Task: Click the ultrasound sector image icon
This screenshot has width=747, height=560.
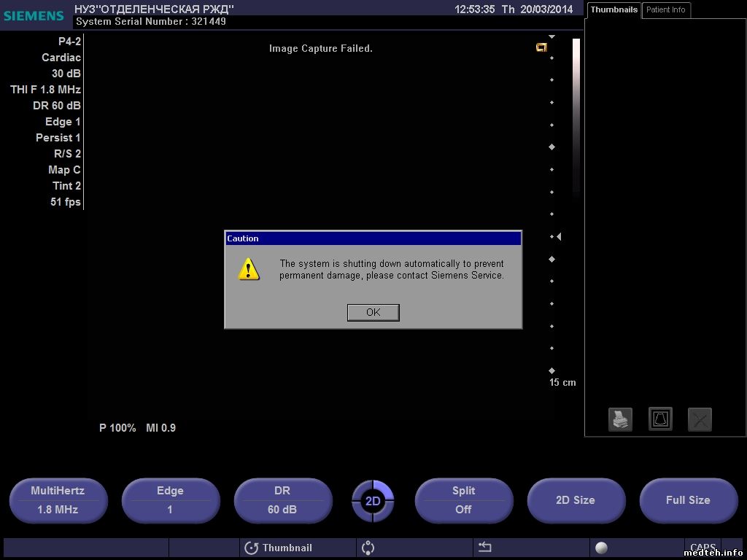Action: click(660, 419)
